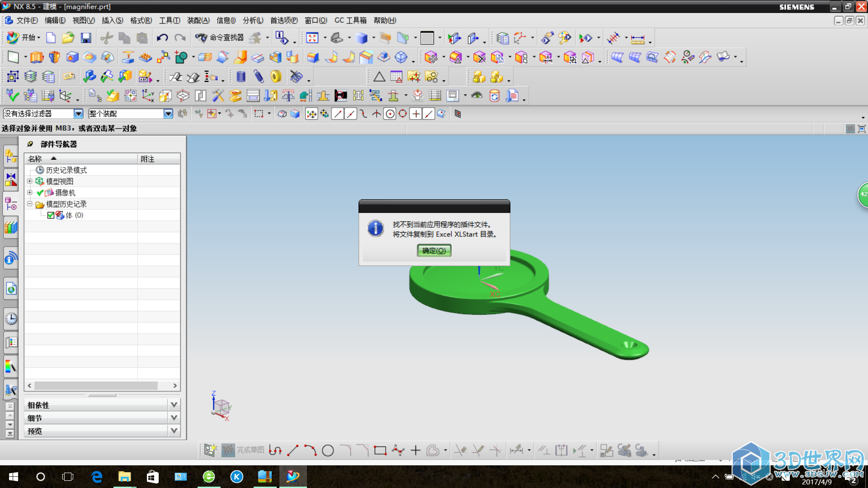This screenshot has width=868, height=488.
Task: Click the sketch Point plus icon
Action: coord(415,450)
